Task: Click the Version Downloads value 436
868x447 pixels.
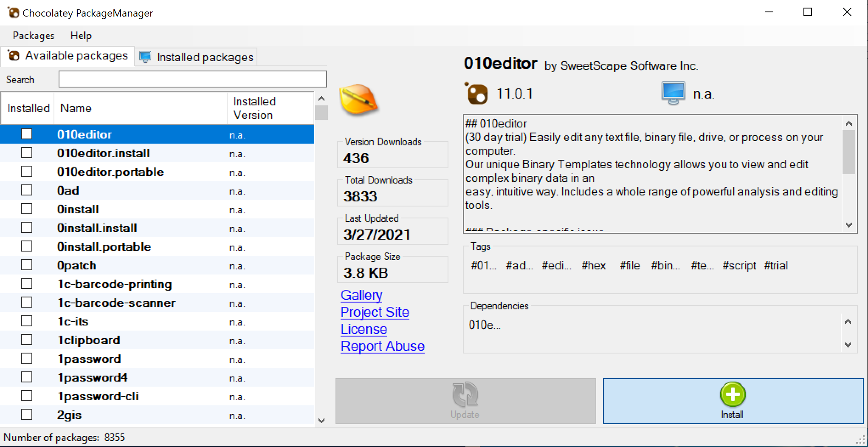Action: (x=356, y=158)
